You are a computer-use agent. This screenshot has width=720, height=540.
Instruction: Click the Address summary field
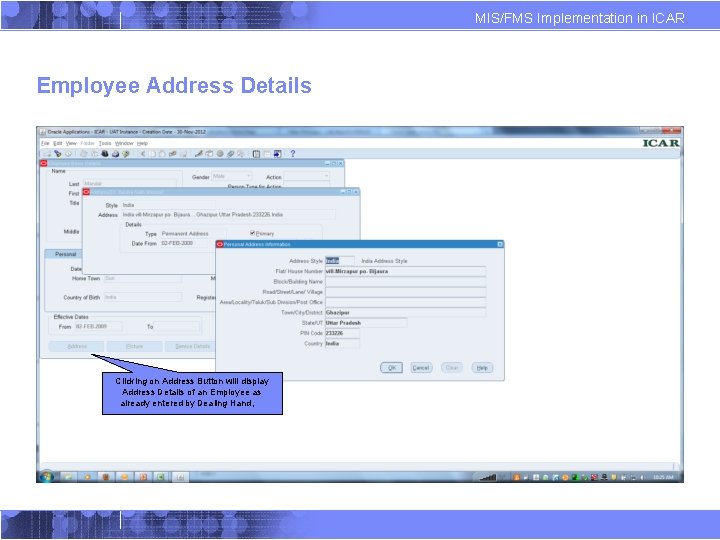click(228, 214)
